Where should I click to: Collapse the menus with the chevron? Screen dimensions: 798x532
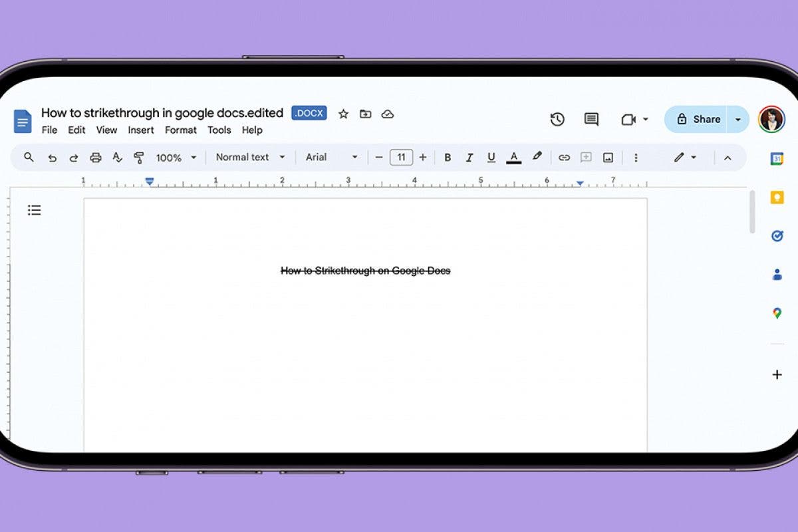[728, 158]
